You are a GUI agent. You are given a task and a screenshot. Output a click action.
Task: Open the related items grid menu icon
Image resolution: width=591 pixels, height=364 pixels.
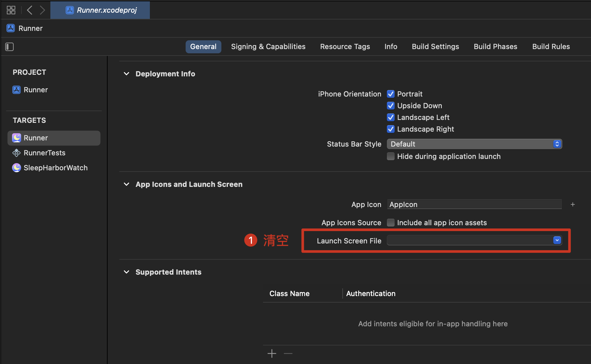[11, 10]
